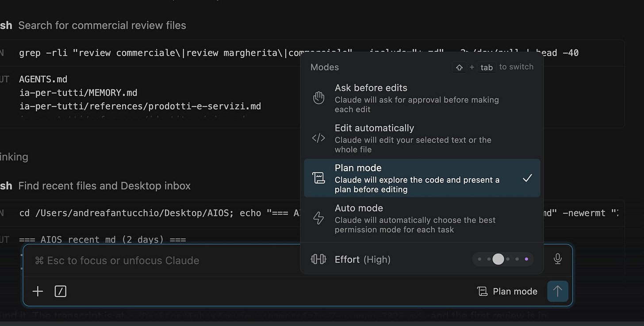Click 'Find recent files and Desktop inbox' title

click(x=104, y=185)
